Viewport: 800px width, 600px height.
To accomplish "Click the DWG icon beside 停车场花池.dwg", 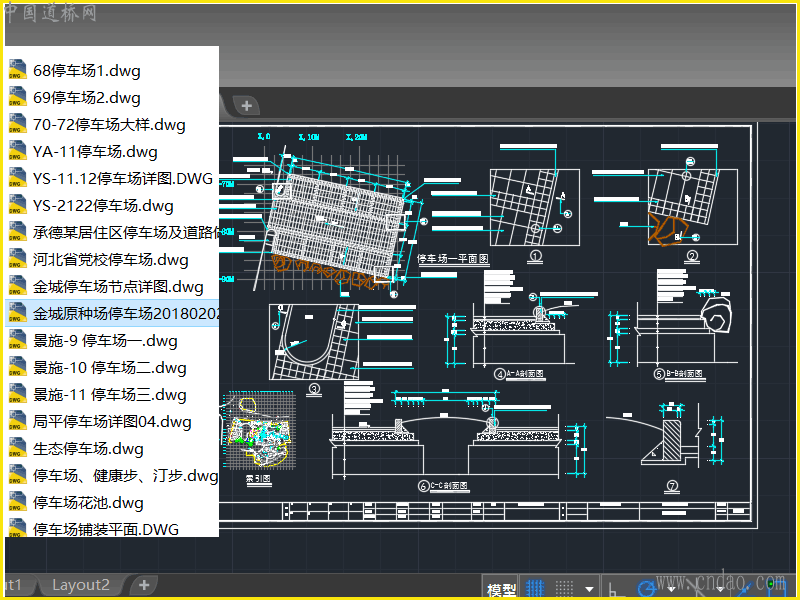I will coord(17,503).
